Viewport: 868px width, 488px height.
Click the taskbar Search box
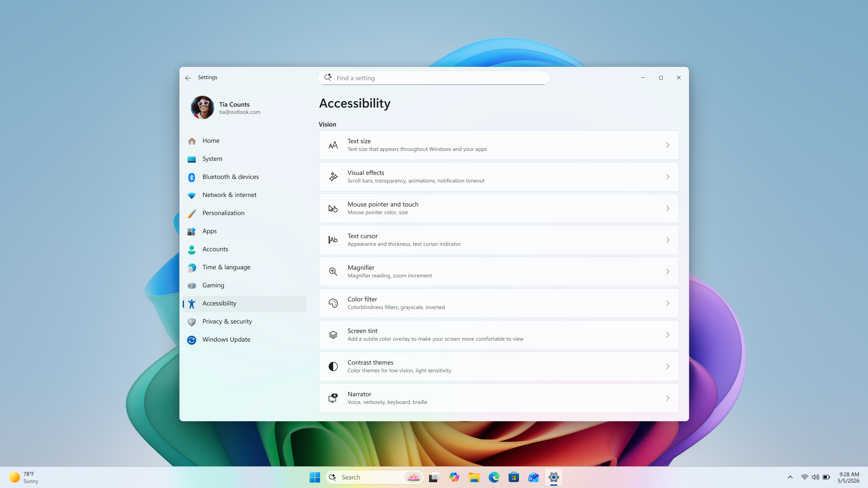click(374, 477)
